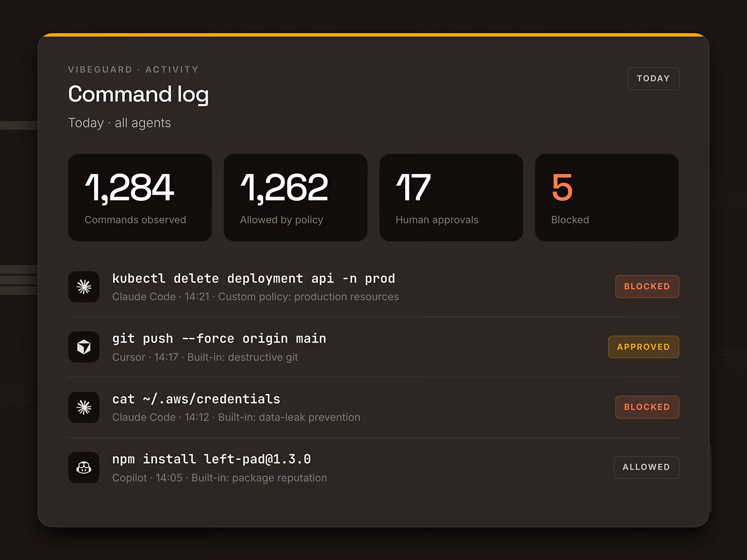Click the command text 'kubectl delete deployment api -n prod'
The height and width of the screenshot is (560, 747).
[x=253, y=278]
